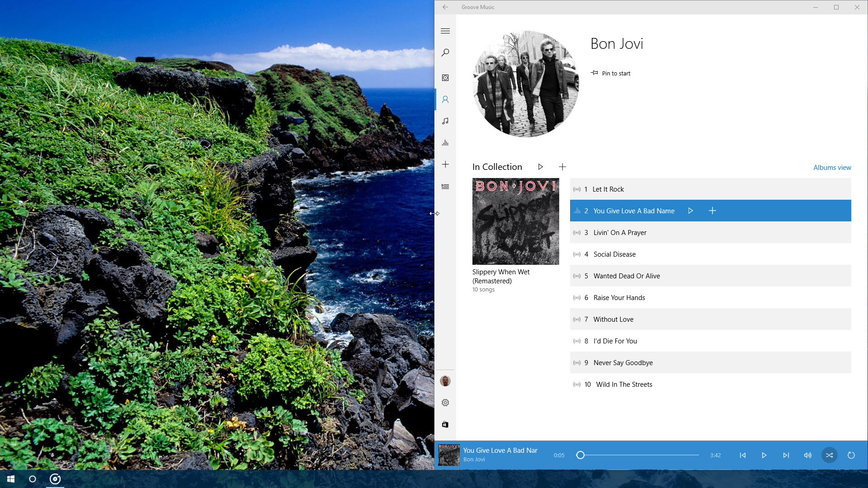Open Cortana circle on the taskbar
This screenshot has height=488, width=868.
(x=33, y=479)
